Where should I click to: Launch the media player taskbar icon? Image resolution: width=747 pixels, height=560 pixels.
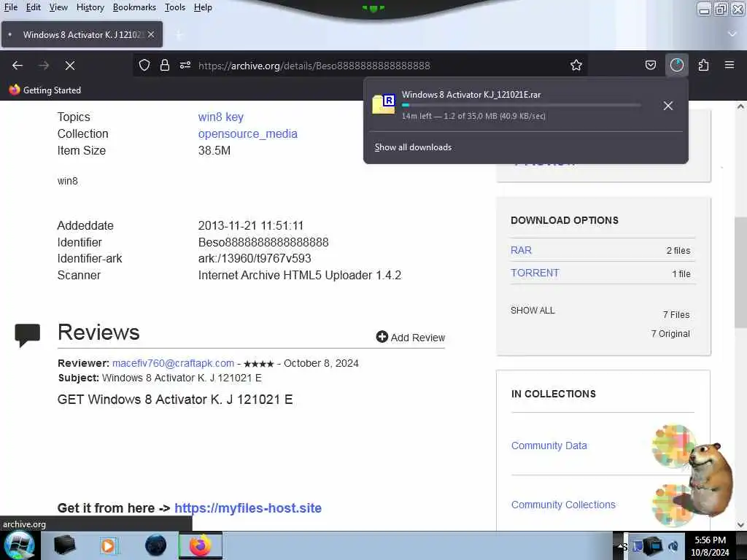(108, 545)
